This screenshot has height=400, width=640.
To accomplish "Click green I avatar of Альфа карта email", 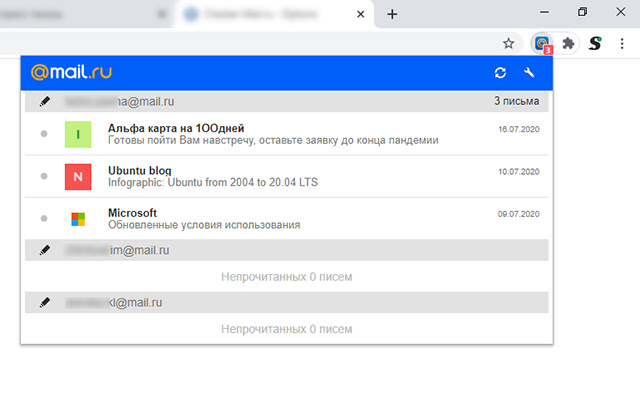I will (x=78, y=134).
